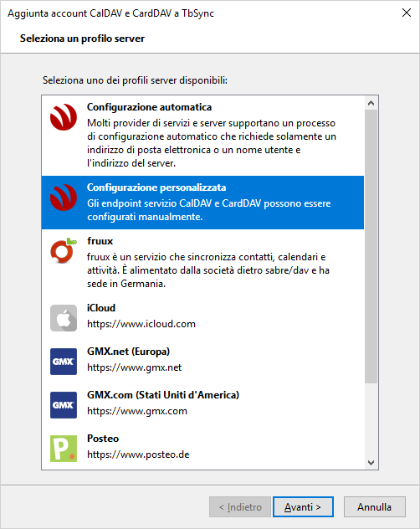Click the list scrollbar down arrow
This screenshot has width=420, height=529.
click(x=371, y=463)
